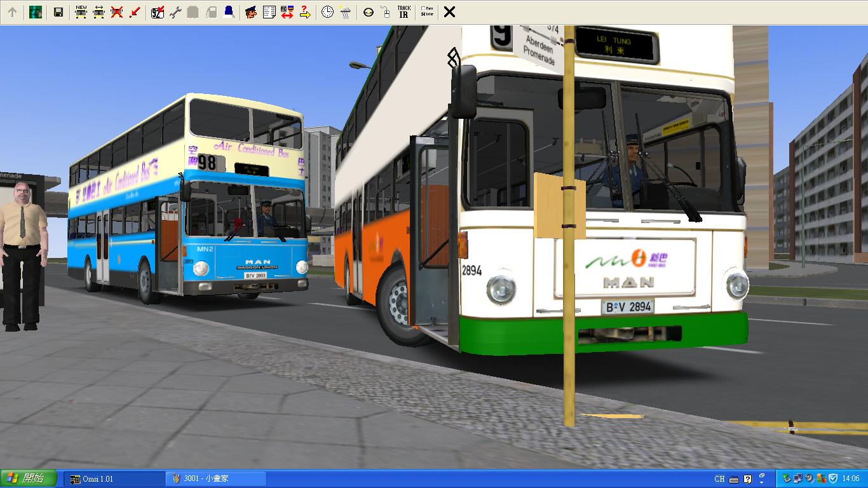This screenshot has height=488, width=868.
Task: Place a new bus using the NEW icon
Action: pyautogui.click(x=81, y=12)
